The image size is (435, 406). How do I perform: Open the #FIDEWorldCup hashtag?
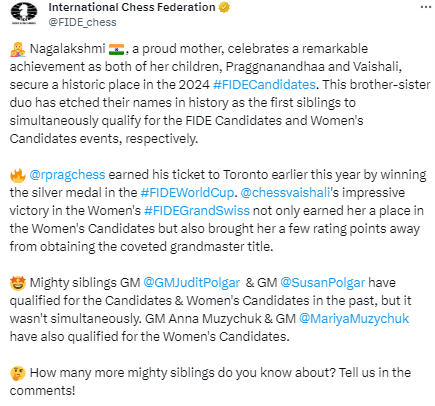(x=187, y=193)
